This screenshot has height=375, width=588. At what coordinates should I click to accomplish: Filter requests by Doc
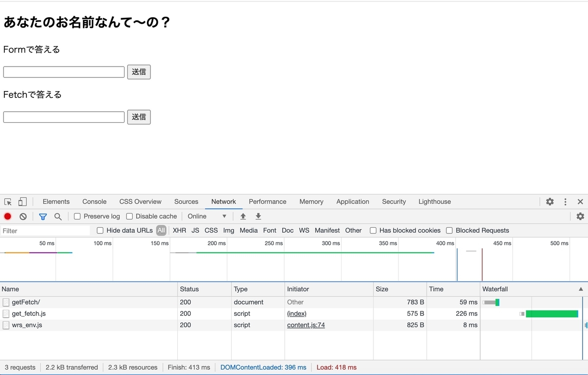pyautogui.click(x=288, y=231)
